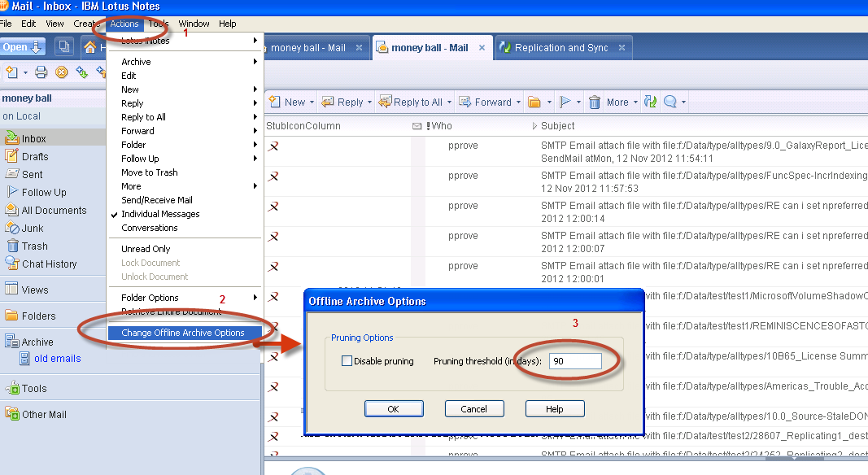The width and height of the screenshot is (868, 475).
Task: Open the Follow Up view
Action: (x=44, y=192)
